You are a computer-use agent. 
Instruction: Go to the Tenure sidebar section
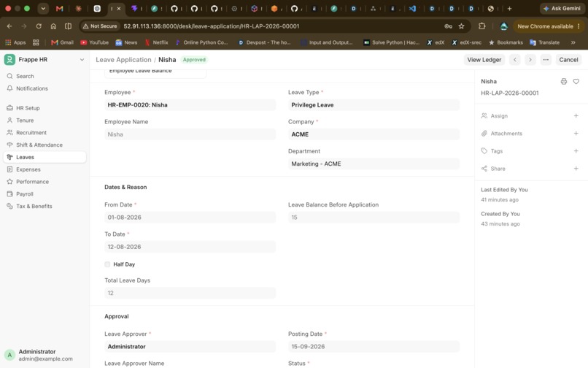pyautogui.click(x=25, y=120)
